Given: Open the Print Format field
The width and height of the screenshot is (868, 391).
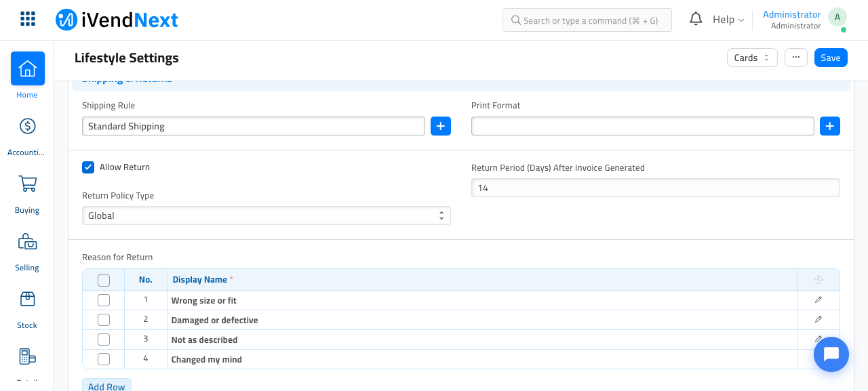Looking at the screenshot, I should click(643, 126).
